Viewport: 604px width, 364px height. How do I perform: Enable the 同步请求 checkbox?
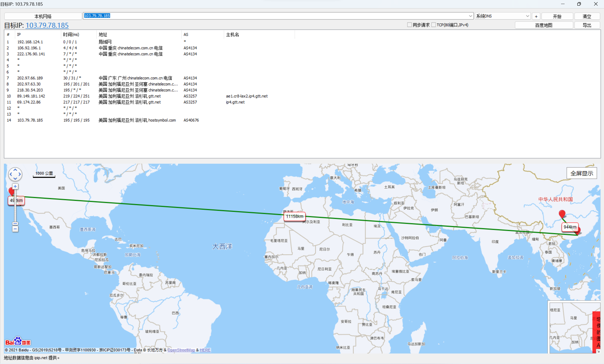pos(409,25)
